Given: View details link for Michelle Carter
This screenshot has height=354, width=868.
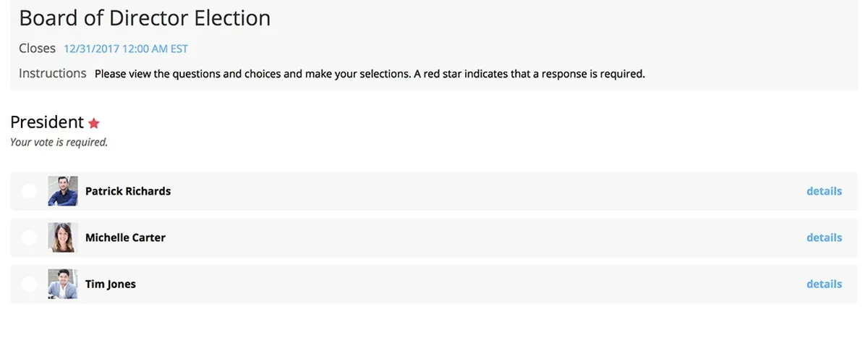Looking at the screenshot, I should [x=824, y=237].
